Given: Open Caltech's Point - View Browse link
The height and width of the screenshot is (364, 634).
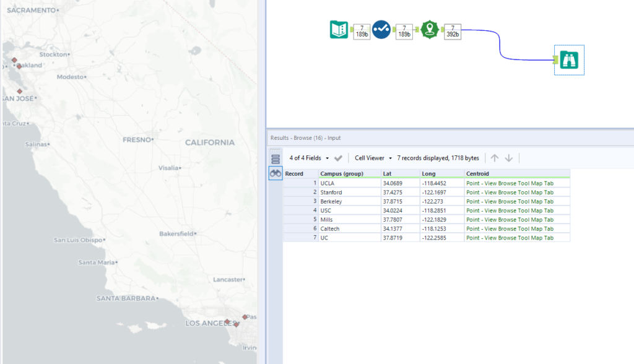Looking at the screenshot, I should (509, 229).
